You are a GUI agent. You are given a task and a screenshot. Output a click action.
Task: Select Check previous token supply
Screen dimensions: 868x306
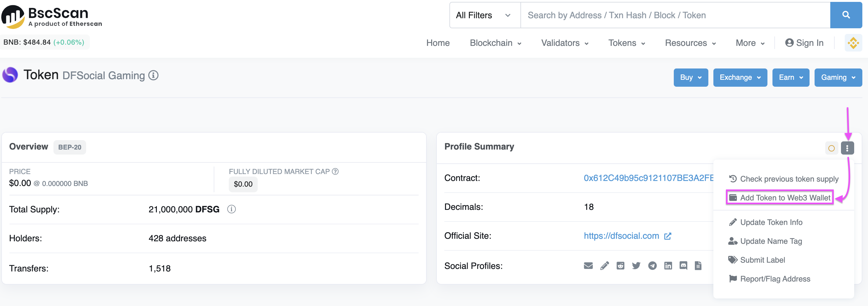click(x=783, y=179)
